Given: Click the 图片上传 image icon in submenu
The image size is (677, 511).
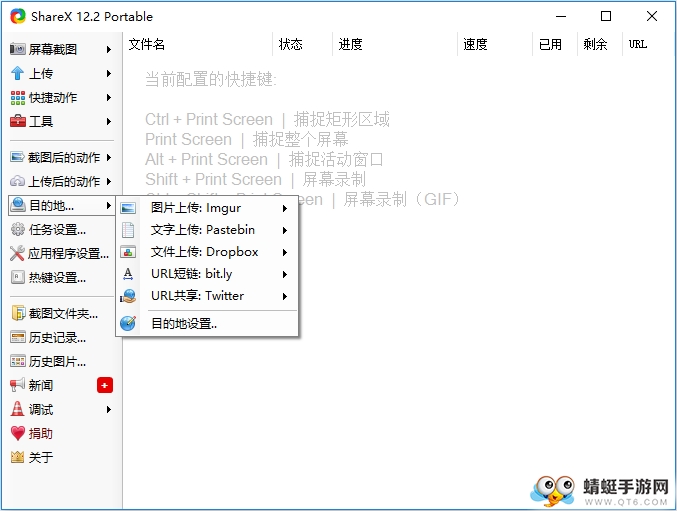Looking at the screenshot, I should pos(128,208).
